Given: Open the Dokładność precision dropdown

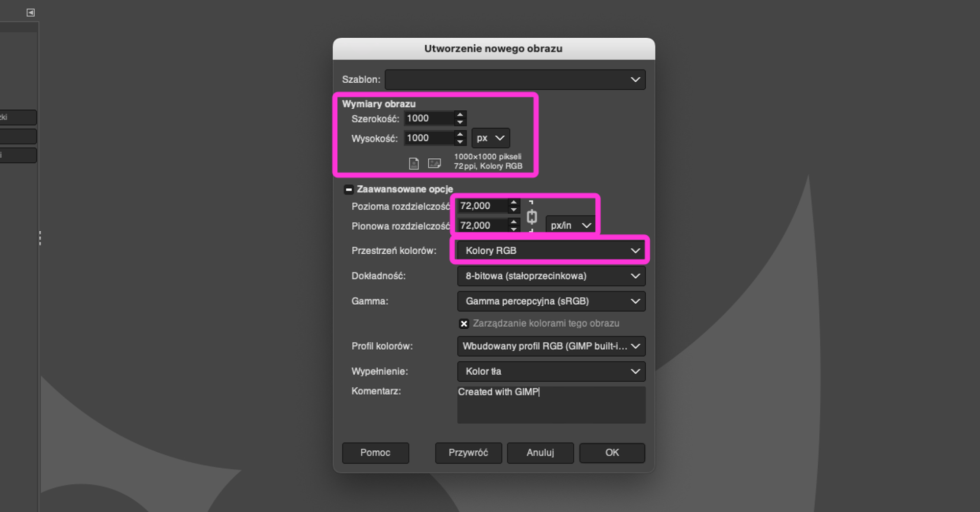Looking at the screenshot, I should [551, 276].
